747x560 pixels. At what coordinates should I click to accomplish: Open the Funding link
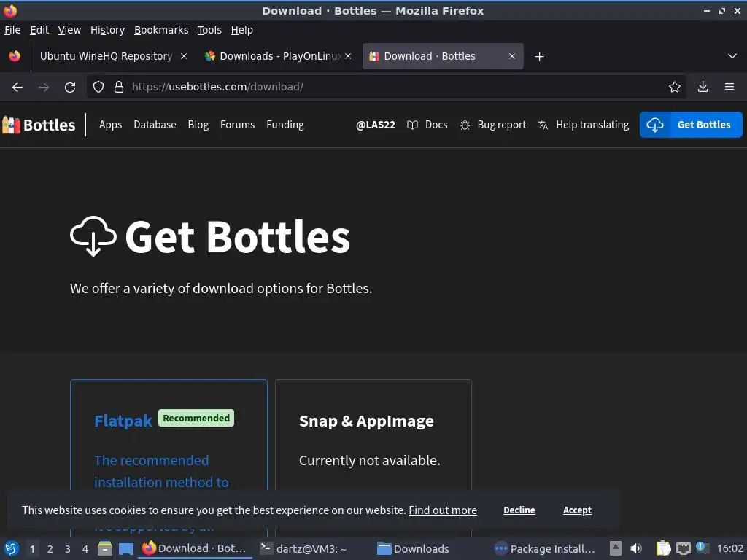point(285,125)
